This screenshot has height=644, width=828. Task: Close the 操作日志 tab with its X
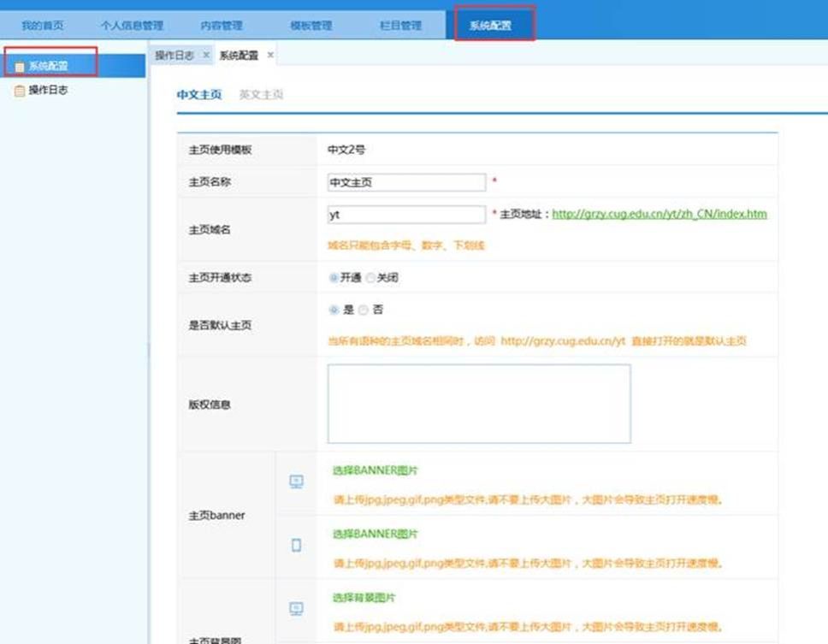tap(206, 55)
